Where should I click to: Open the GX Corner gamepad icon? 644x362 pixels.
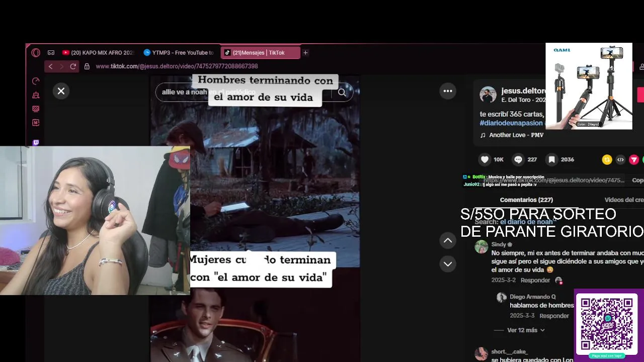click(51, 53)
